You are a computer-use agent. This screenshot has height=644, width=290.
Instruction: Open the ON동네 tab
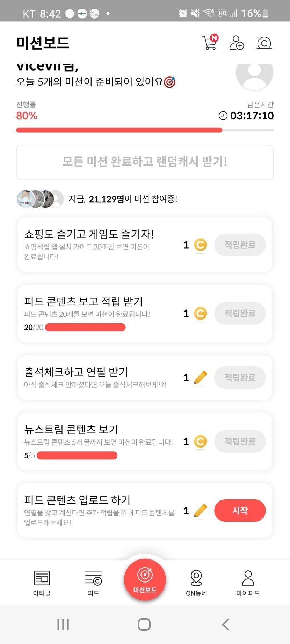[196, 583]
